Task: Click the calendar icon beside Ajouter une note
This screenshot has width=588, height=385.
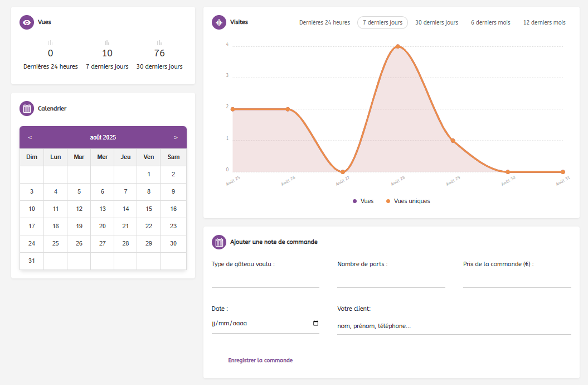Action: 219,242
